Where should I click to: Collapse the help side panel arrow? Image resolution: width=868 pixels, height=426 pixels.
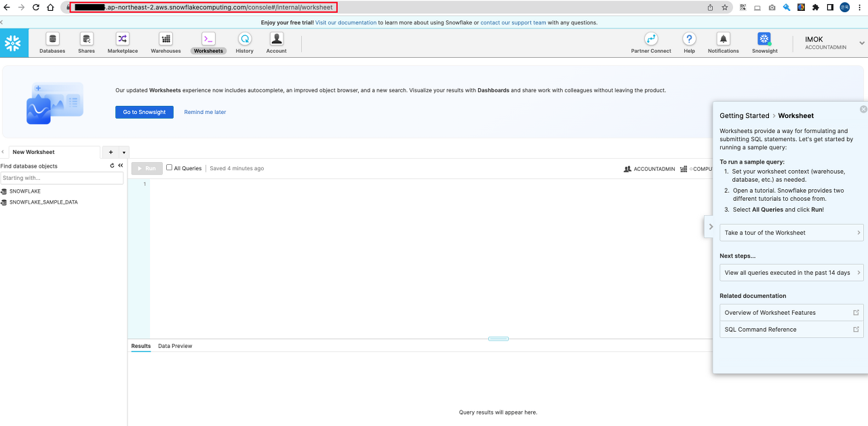click(710, 227)
